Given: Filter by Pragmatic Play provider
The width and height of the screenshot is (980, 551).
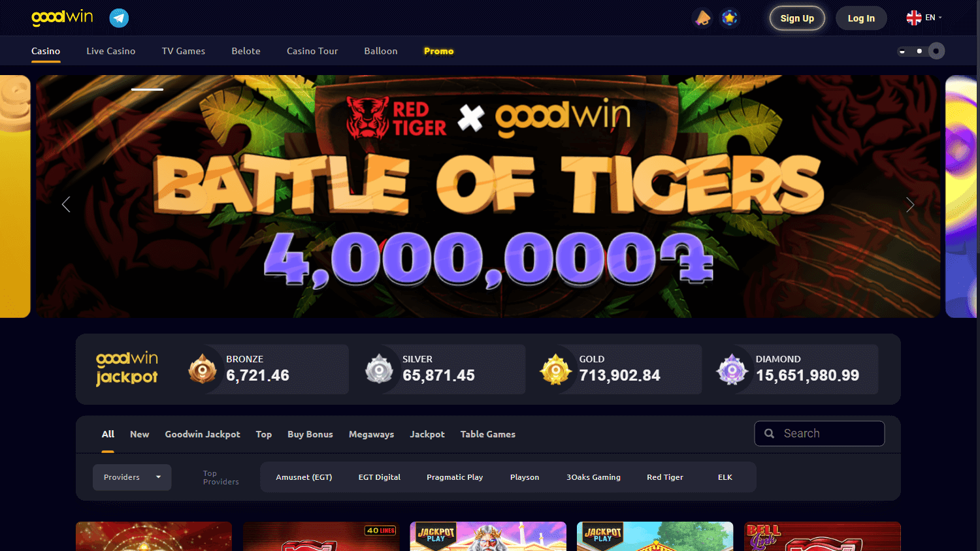Looking at the screenshot, I should pyautogui.click(x=455, y=477).
